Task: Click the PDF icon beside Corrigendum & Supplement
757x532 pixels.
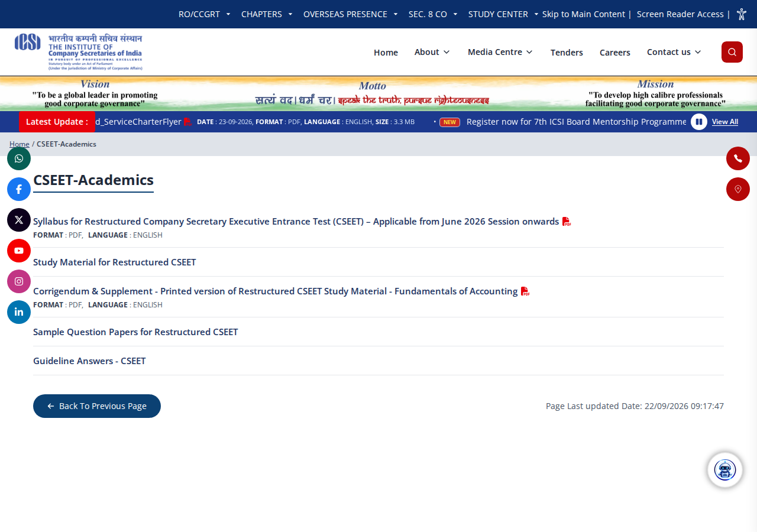Action: point(525,291)
